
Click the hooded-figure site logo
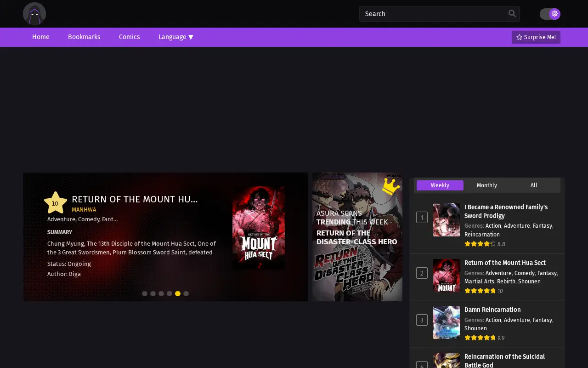(34, 14)
